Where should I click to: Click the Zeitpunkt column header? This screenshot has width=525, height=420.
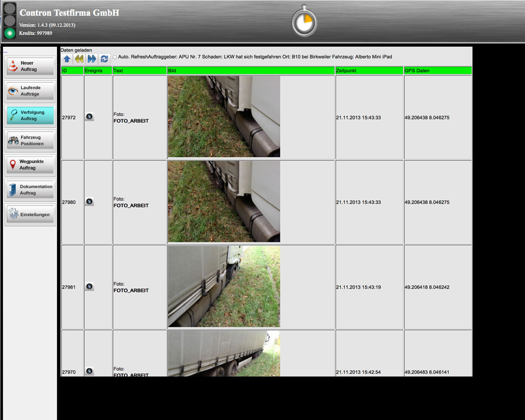pos(369,71)
